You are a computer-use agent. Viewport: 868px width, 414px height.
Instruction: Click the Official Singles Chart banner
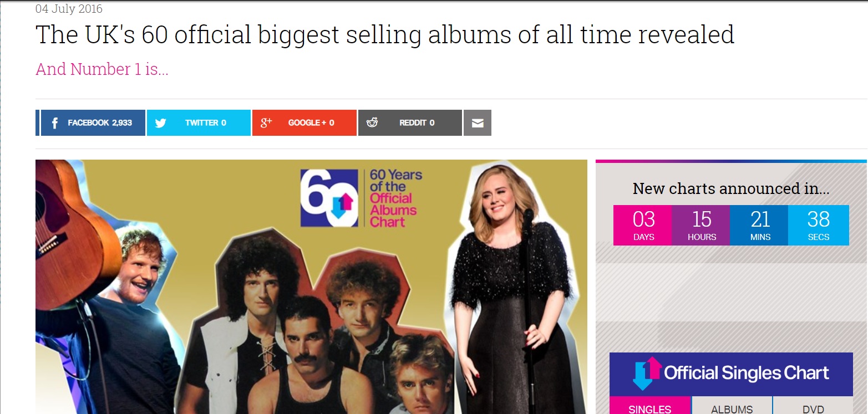(731, 374)
